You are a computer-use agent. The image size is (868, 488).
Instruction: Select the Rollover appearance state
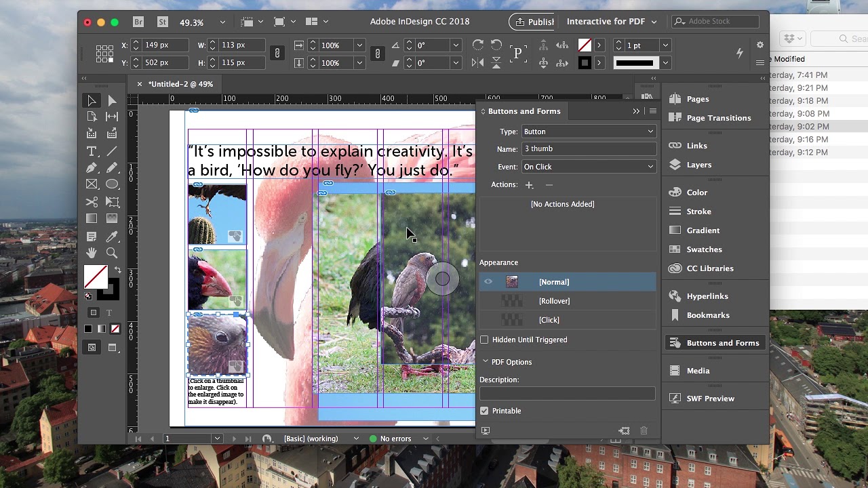(554, 301)
